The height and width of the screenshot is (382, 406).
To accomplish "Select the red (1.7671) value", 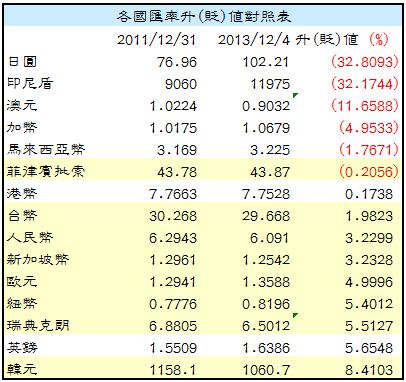I will [369, 150].
